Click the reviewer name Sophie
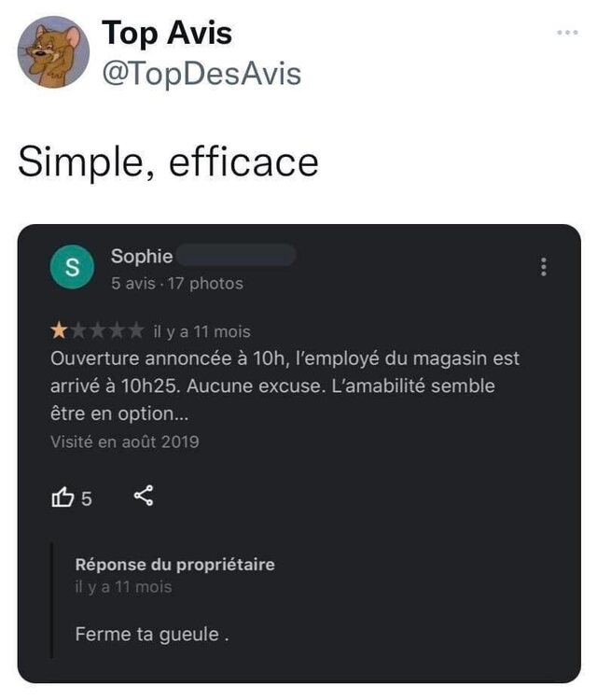This screenshot has width=597, height=700. pyautogui.click(x=142, y=256)
